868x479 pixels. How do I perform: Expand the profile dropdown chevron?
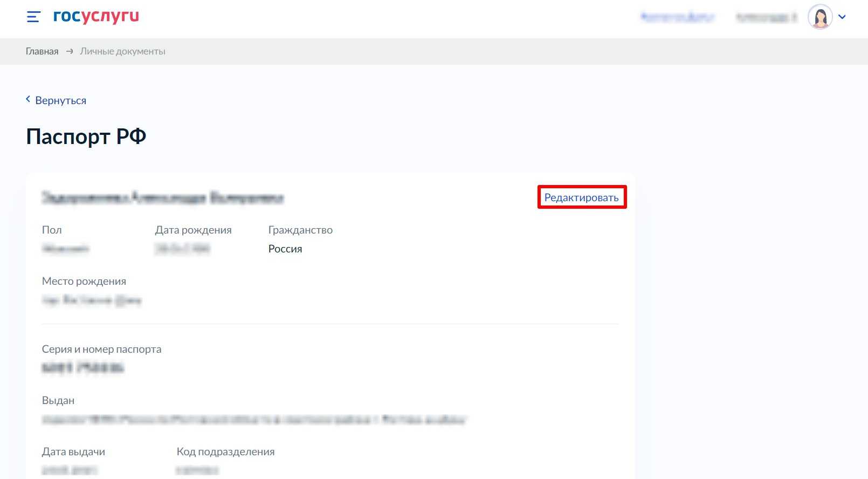842,17
